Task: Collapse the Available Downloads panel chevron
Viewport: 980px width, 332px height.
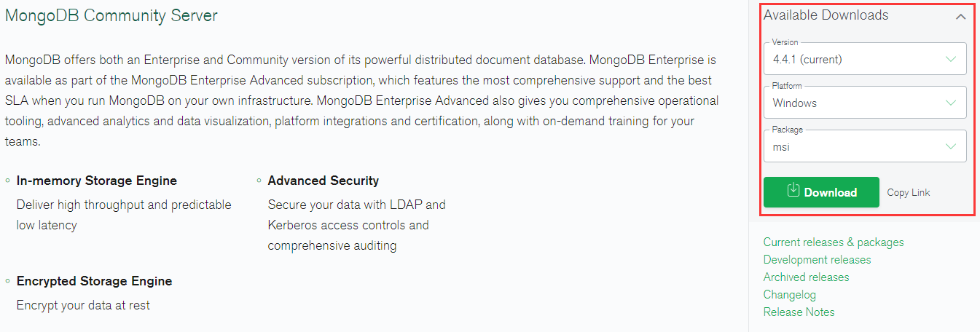Action: pos(961,17)
